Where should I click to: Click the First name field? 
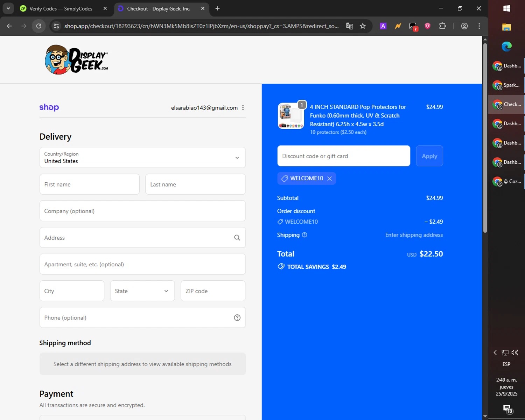(89, 184)
